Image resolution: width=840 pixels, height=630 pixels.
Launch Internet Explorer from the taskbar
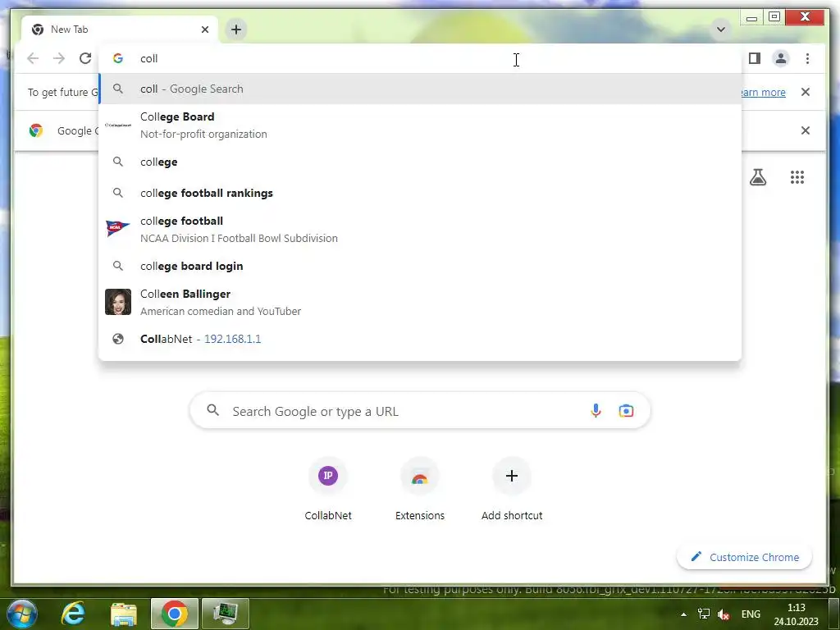coord(73,614)
